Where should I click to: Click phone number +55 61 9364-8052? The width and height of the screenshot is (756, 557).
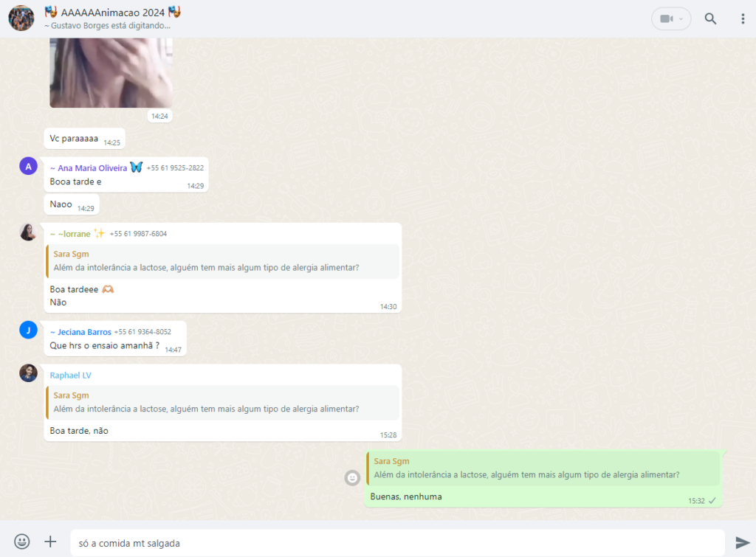tap(142, 332)
